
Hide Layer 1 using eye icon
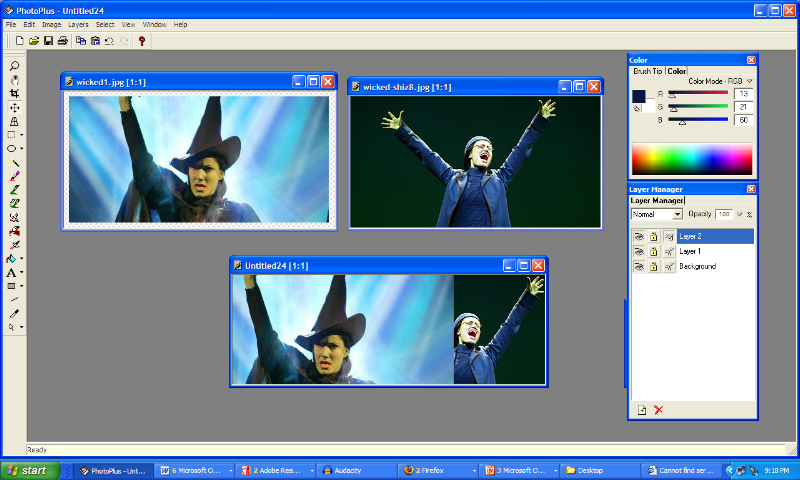tap(639, 251)
